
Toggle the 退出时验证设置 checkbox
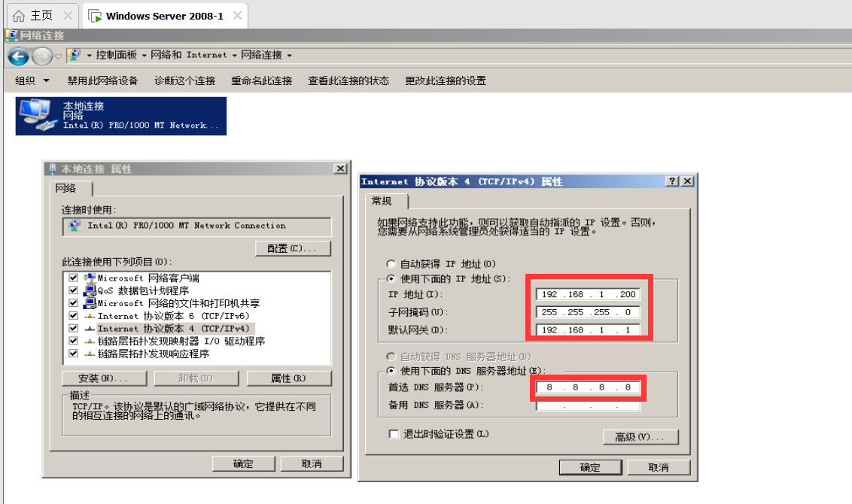click(394, 434)
